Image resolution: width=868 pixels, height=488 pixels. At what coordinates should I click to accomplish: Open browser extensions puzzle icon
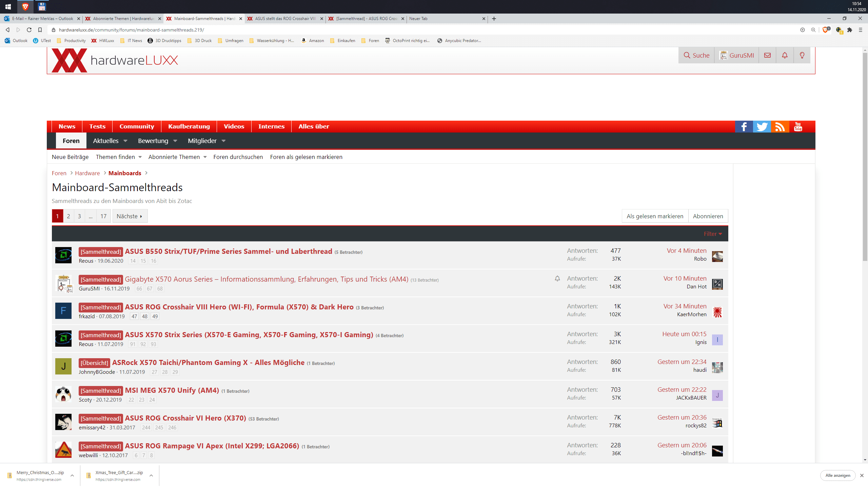(x=850, y=30)
